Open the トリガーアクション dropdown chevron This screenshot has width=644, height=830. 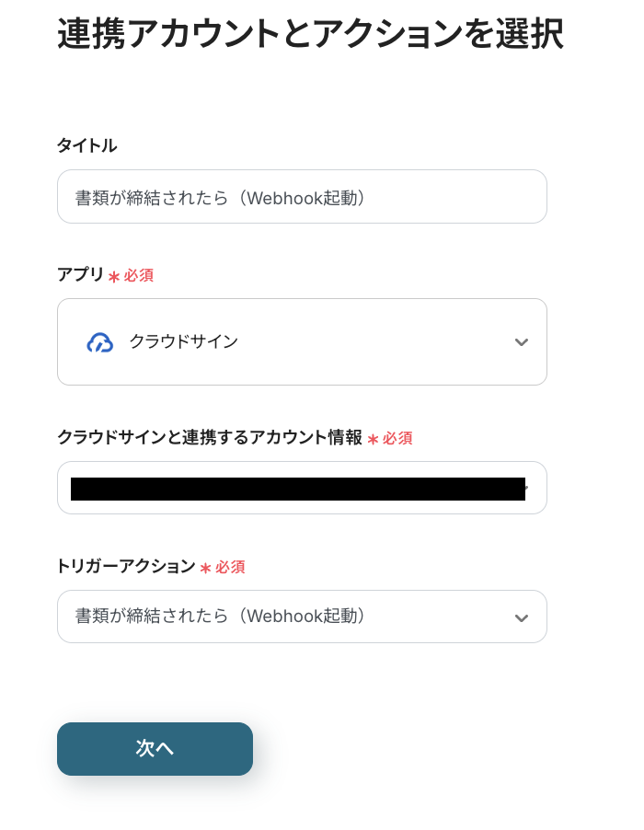pyautogui.click(x=522, y=617)
